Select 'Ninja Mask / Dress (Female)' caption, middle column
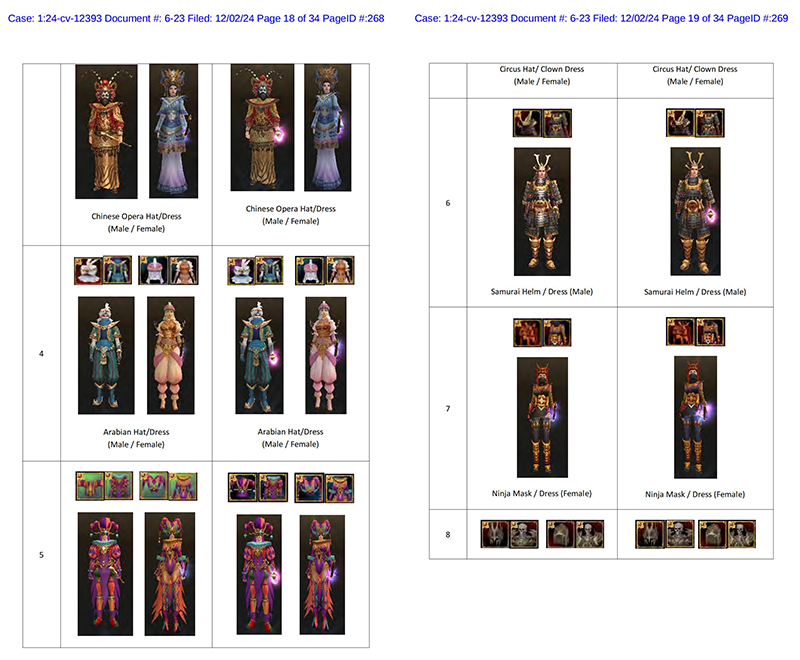800x660 pixels. tap(542, 494)
